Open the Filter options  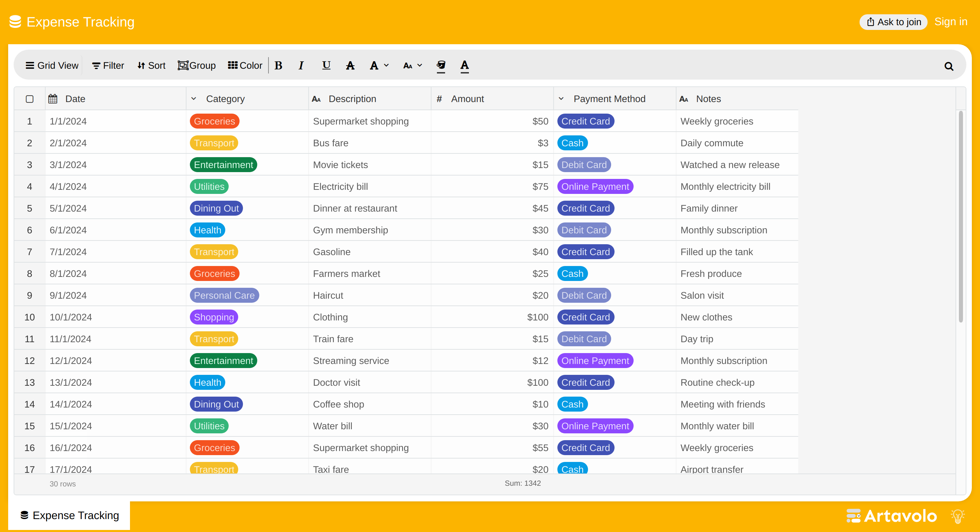(108, 65)
